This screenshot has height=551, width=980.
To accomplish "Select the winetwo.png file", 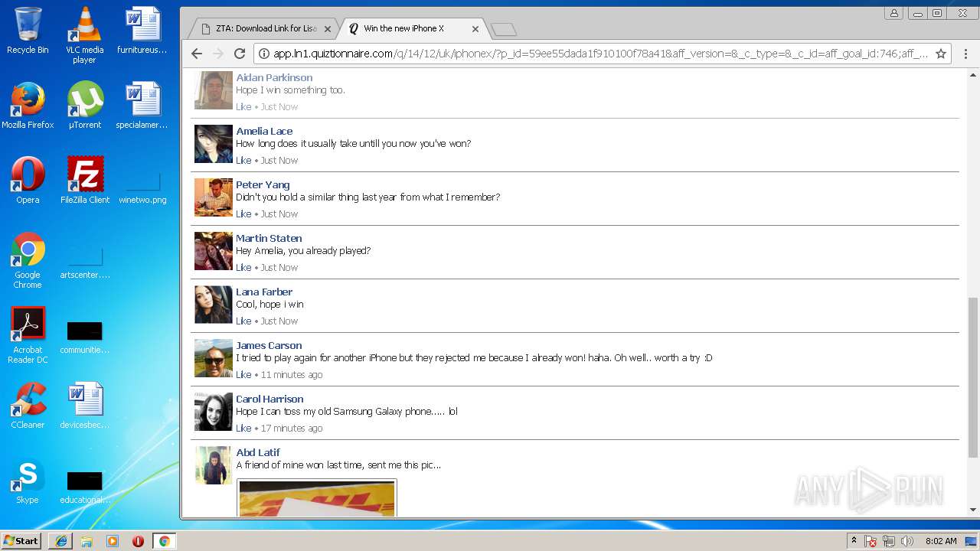I will 142,187.
